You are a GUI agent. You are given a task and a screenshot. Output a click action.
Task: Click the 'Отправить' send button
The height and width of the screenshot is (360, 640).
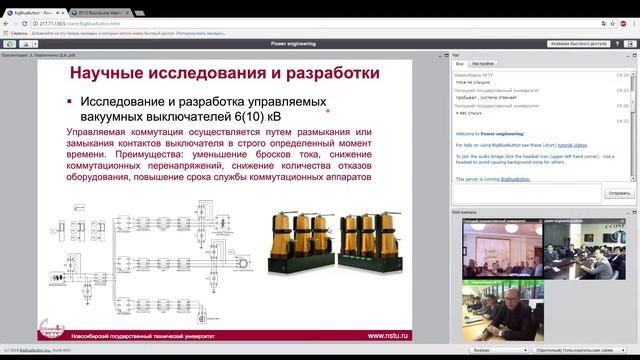(x=619, y=193)
